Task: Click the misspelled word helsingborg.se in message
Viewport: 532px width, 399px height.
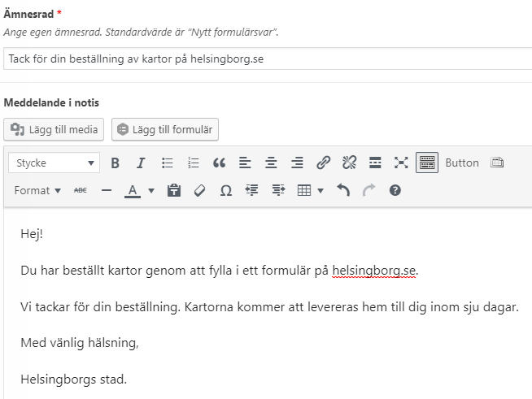Action: (374, 271)
